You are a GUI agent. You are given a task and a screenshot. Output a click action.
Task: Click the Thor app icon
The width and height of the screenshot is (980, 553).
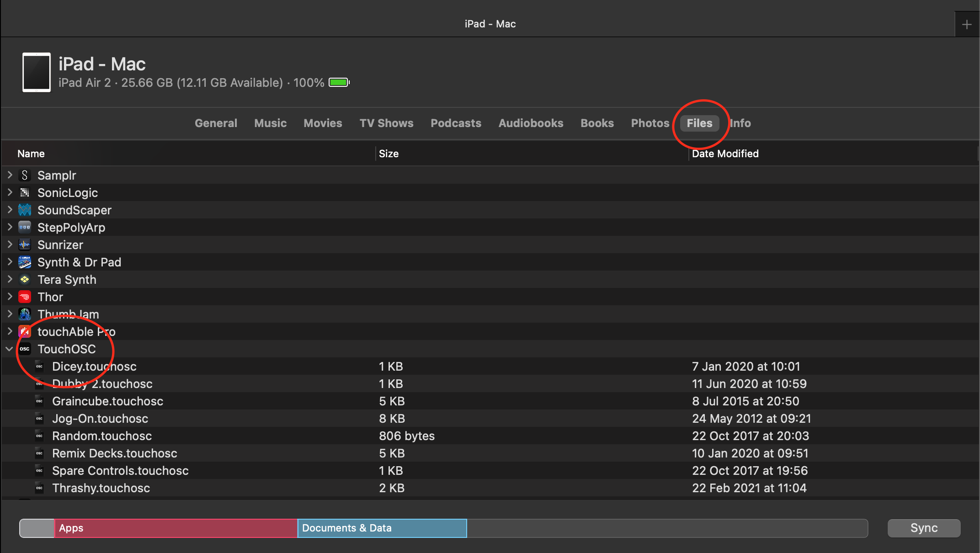coord(25,297)
